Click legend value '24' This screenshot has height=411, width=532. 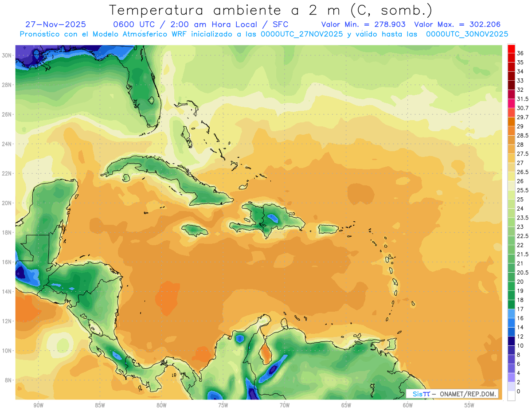520,208
